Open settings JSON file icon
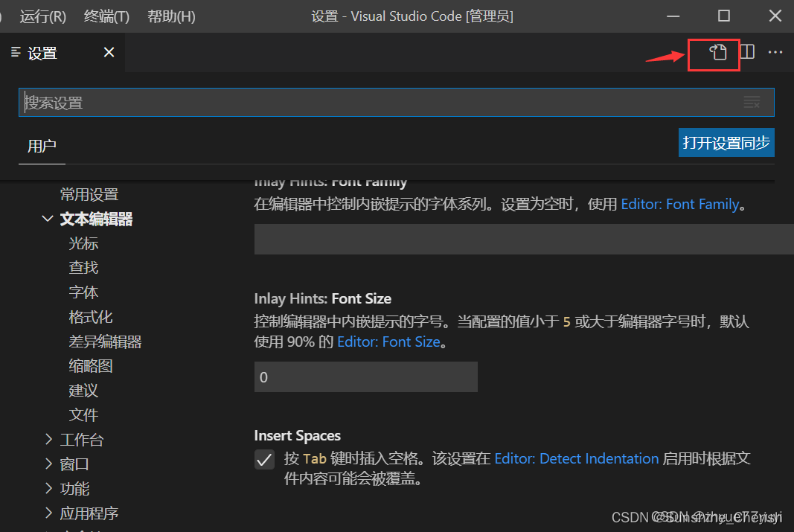This screenshot has width=794, height=532. click(x=717, y=52)
